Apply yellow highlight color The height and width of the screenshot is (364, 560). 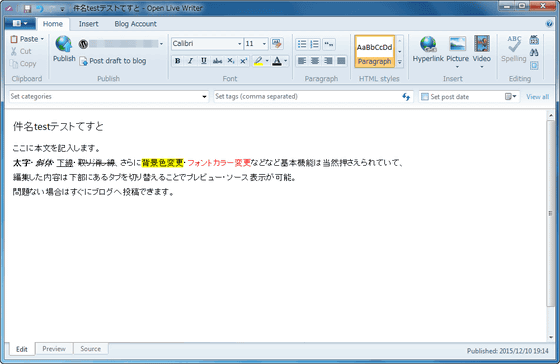258,61
